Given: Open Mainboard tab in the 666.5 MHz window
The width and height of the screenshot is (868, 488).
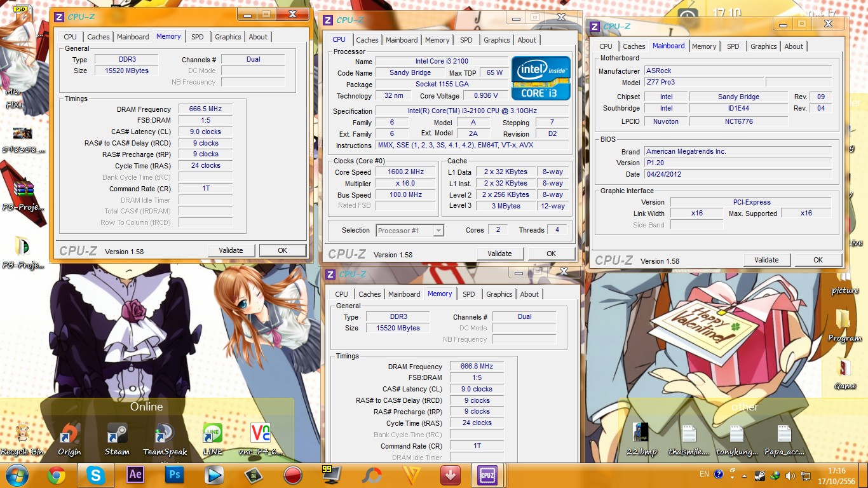Looking at the screenshot, I should pyautogui.click(x=133, y=37).
